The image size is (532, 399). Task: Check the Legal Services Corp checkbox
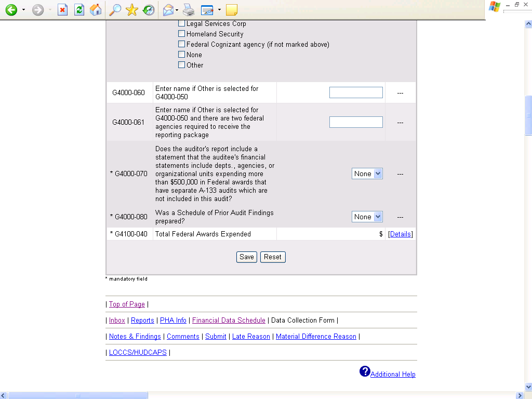(x=181, y=23)
